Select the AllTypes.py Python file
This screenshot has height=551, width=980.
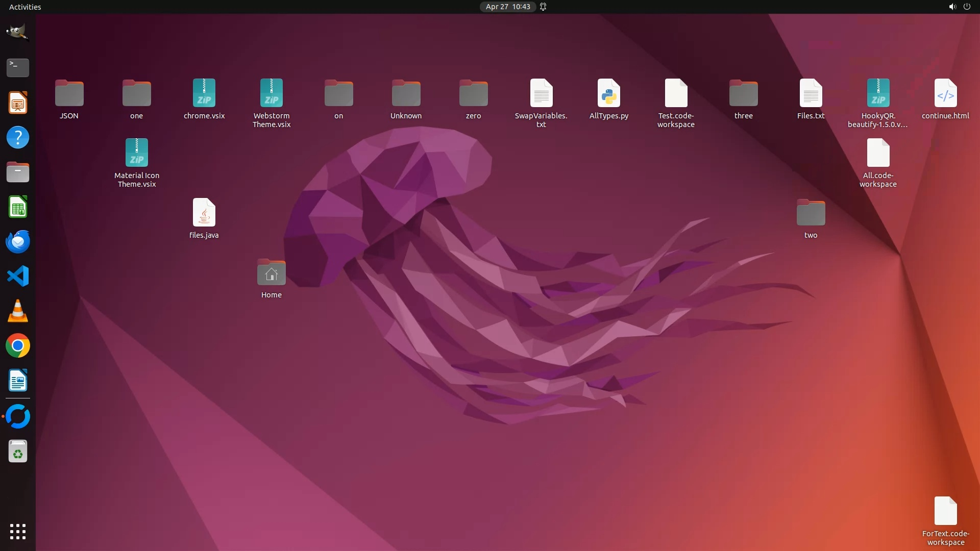(608, 94)
